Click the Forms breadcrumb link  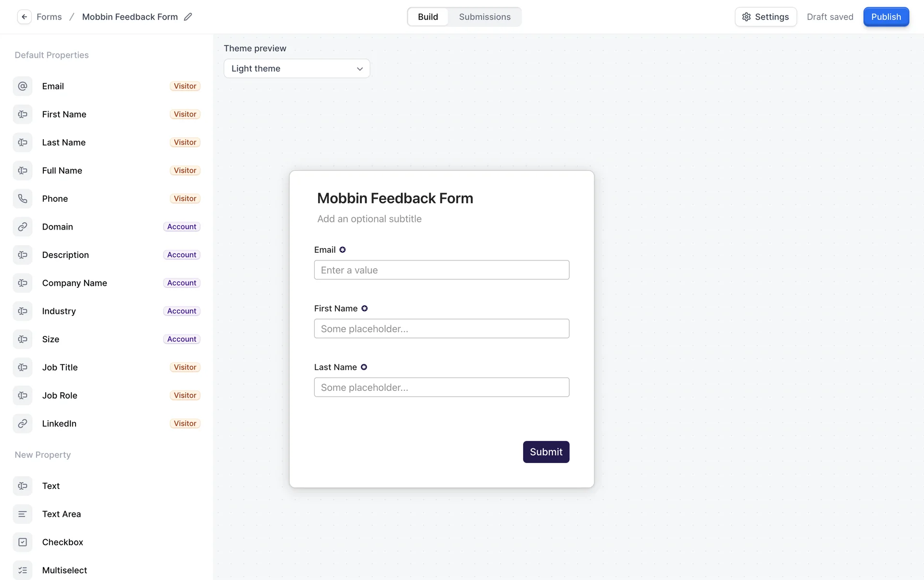tap(49, 17)
